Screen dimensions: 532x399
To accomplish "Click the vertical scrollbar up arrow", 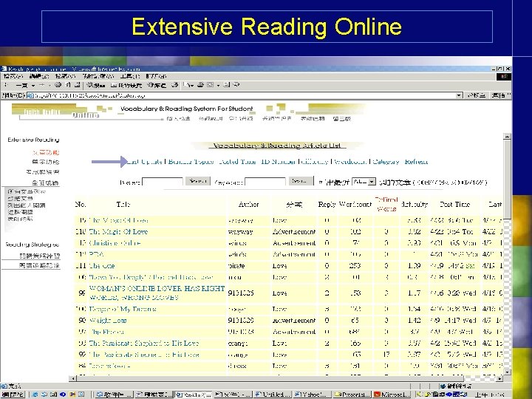I will tap(507, 137).
